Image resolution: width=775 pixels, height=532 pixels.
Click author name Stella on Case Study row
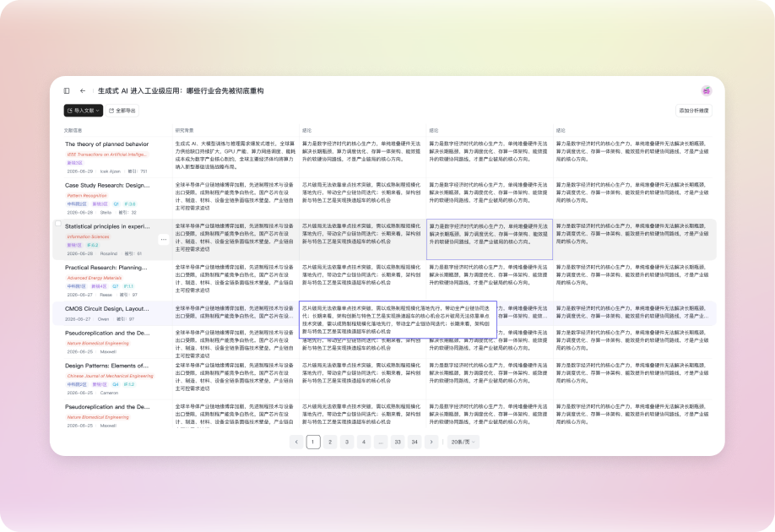pos(106,212)
